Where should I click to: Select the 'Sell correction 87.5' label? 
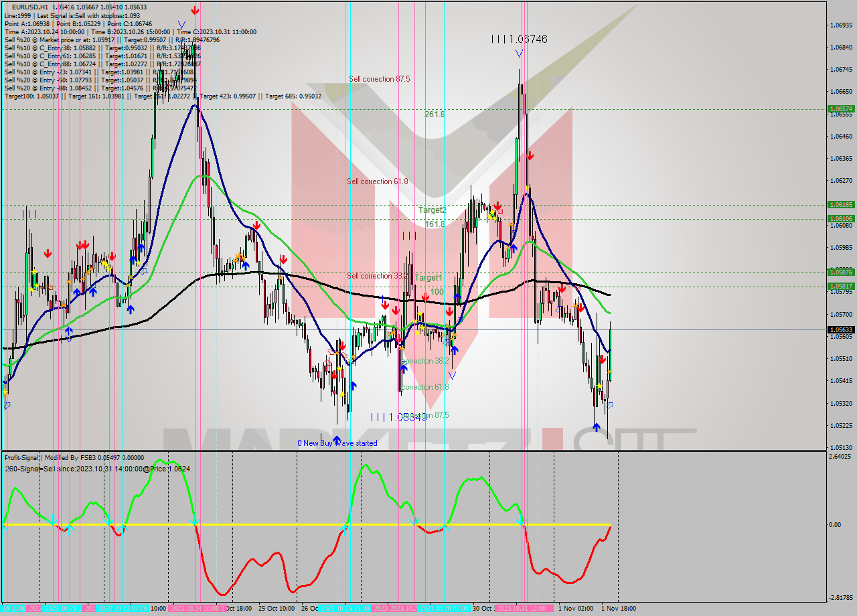(x=379, y=79)
